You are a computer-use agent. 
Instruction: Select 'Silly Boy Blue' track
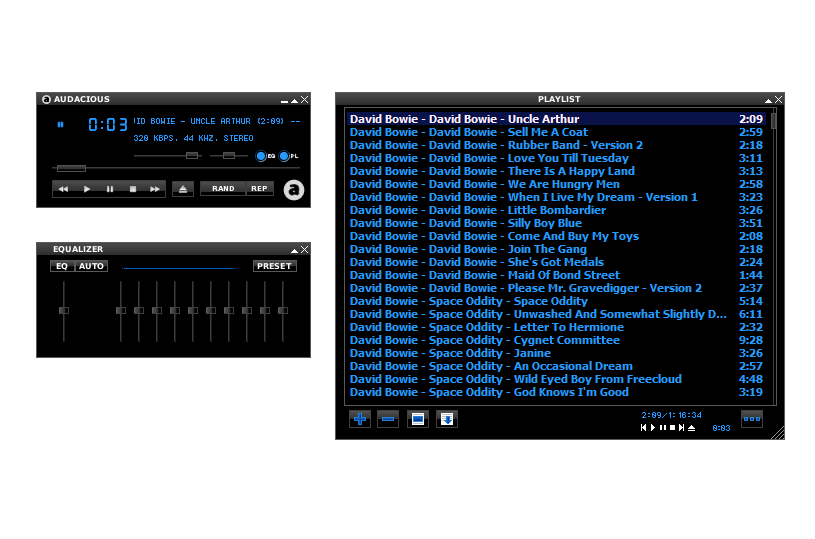point(556,223)
